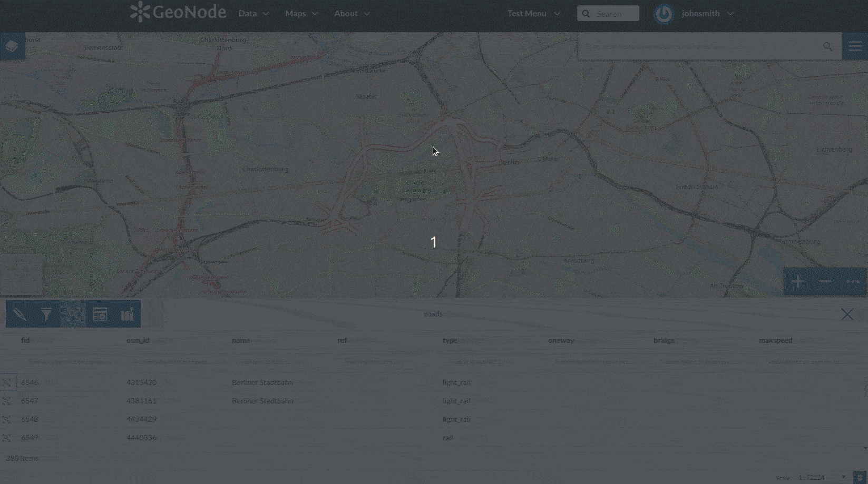Zoom to feature for row 6547
Viewport: 868px width, 484px height.
7,401
